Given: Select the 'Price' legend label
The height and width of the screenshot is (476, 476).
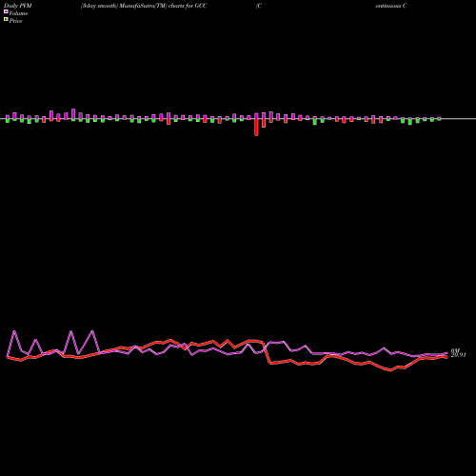Looking at the screenshot, I should point(15,21).
